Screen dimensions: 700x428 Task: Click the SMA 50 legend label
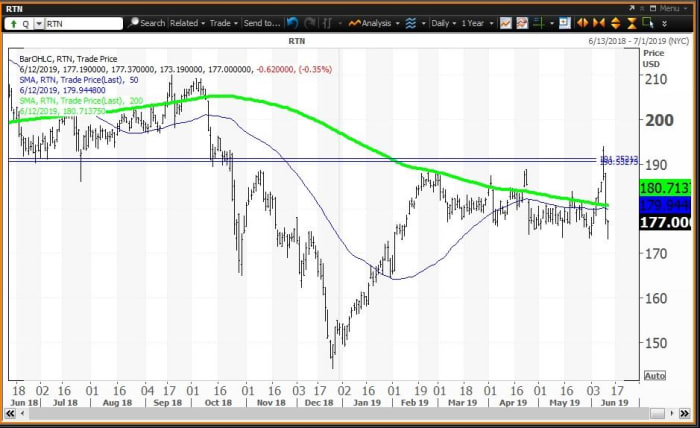pos(79,80)
